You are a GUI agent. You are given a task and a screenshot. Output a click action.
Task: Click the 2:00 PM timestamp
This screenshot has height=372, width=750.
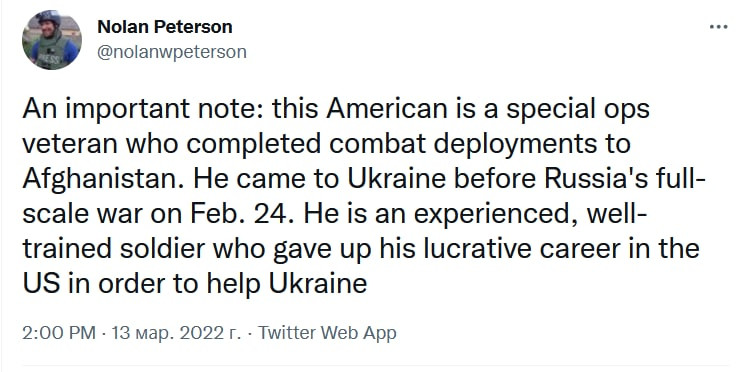59,332
